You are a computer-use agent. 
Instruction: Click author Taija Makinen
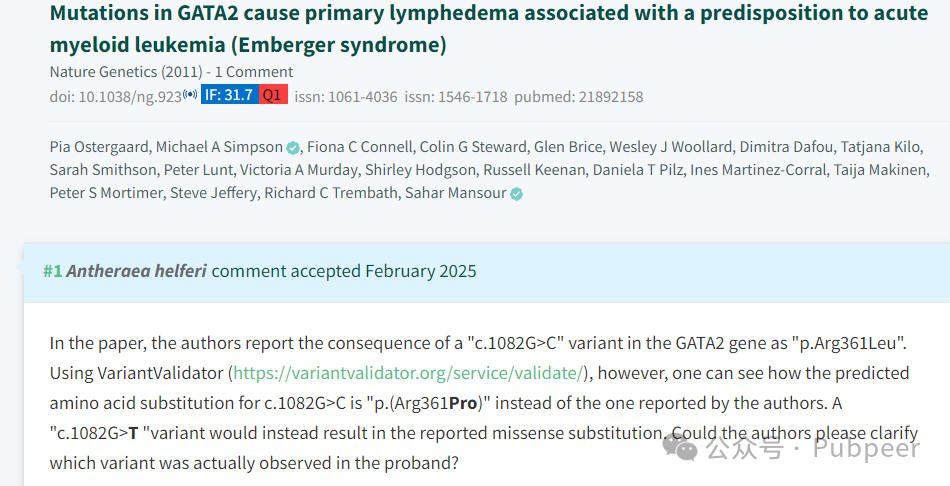880,170
